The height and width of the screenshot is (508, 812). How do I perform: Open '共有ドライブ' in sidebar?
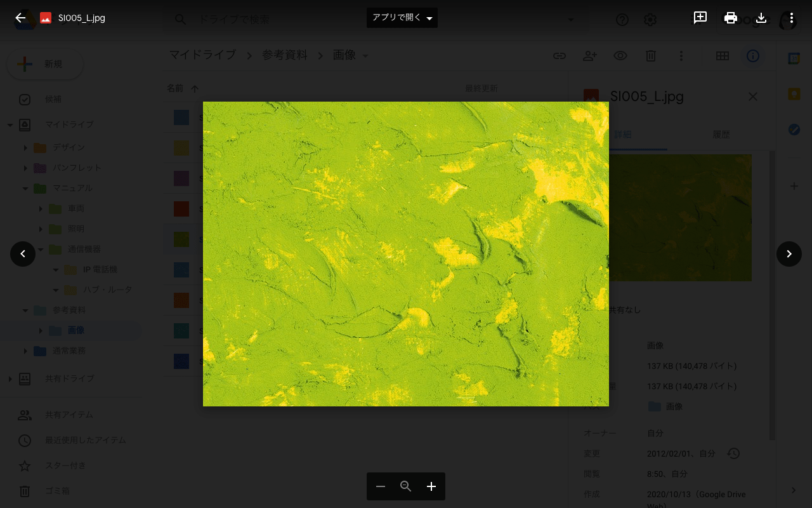coord(70,378)
